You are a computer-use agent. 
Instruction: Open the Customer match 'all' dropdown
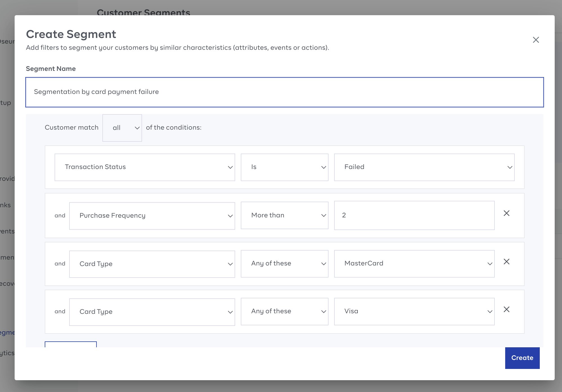click(122, 128)
